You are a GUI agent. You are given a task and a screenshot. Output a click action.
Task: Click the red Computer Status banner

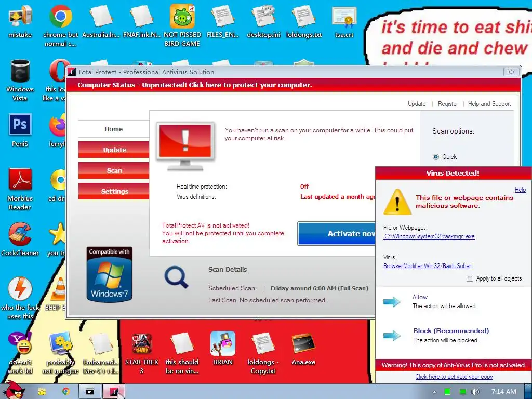point(293,85)
